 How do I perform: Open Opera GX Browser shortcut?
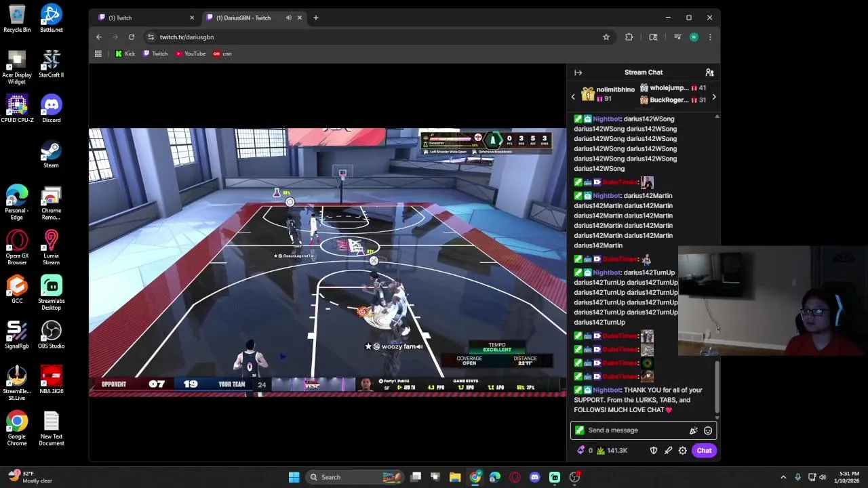tap(17, 248)
